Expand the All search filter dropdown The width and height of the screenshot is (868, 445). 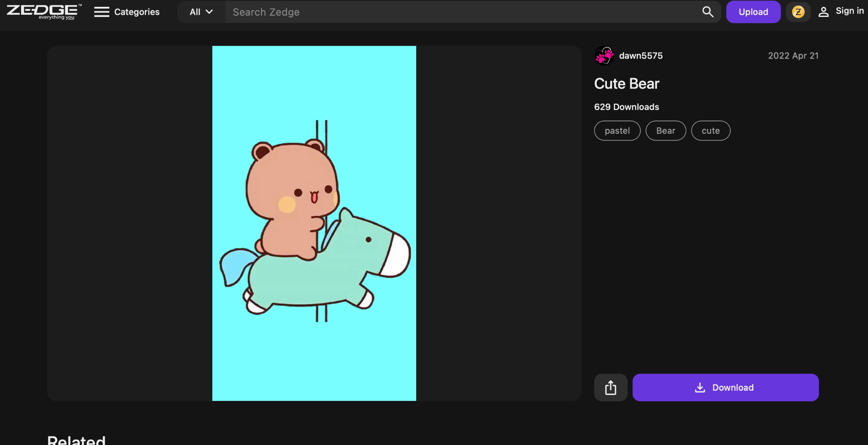coord(201,12)
